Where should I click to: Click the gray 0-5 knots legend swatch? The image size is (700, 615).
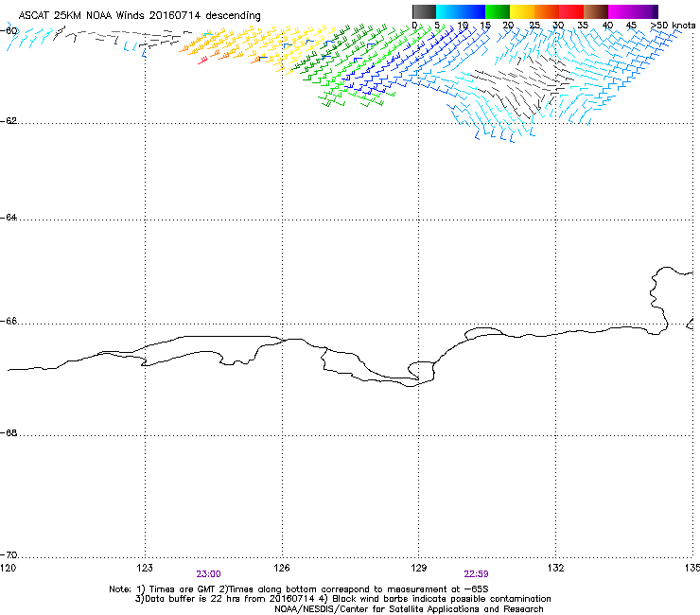pyautogui.click(x=424, y=11)
